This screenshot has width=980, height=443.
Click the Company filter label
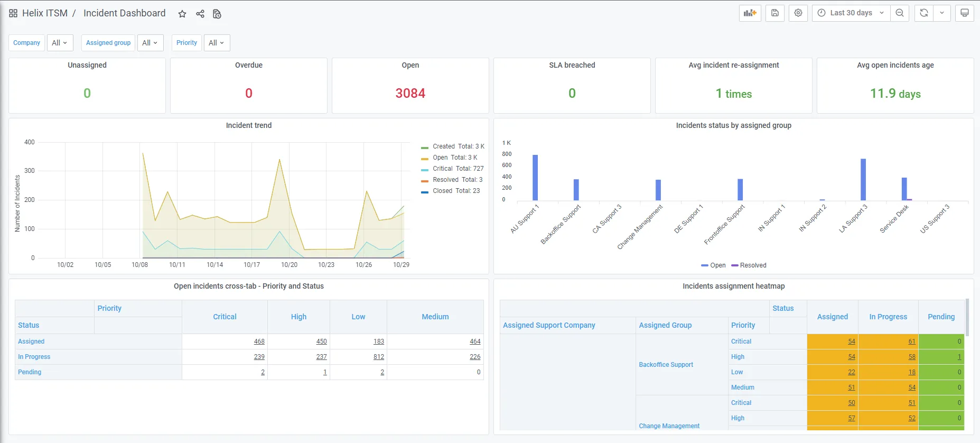(26, 43)
